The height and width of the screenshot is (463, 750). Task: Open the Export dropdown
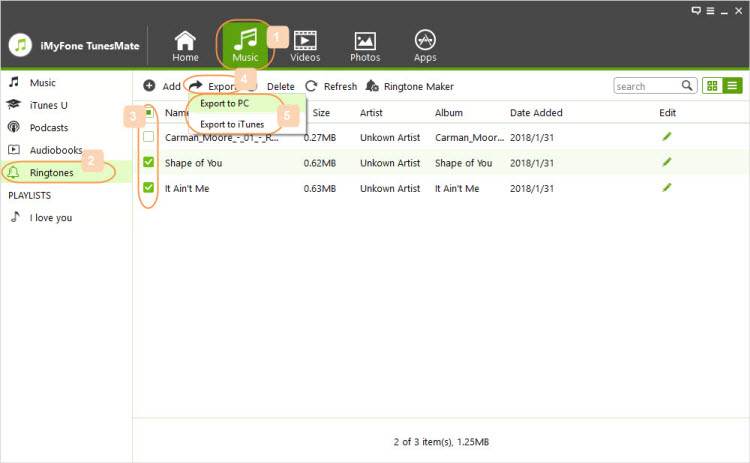point(213,86)
